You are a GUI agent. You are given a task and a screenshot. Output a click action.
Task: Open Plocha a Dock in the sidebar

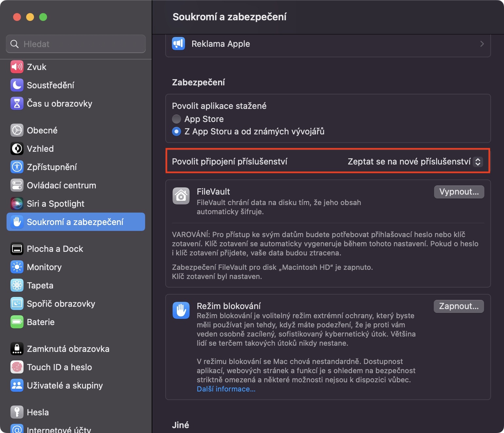point(55,249)
